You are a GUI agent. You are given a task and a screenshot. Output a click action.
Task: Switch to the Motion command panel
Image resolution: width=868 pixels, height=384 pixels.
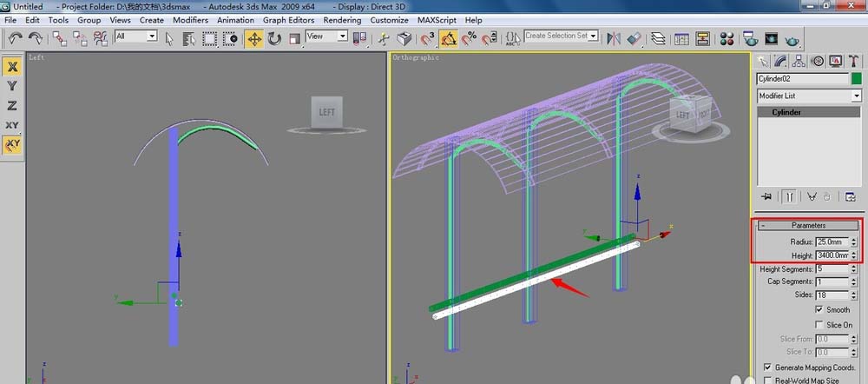click(x=817, y=61)
